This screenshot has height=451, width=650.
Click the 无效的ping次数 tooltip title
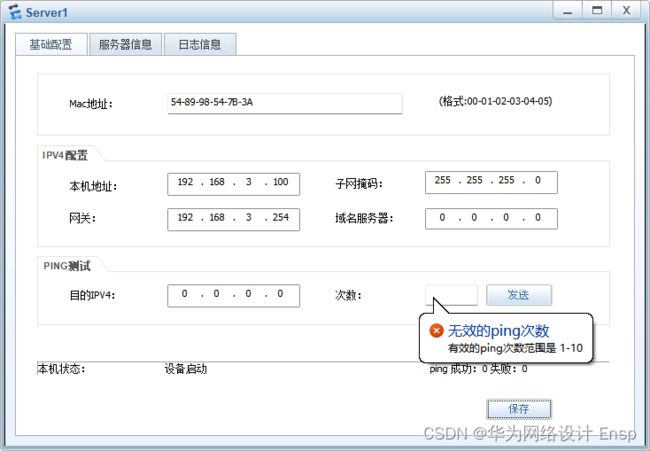(498, 331)
